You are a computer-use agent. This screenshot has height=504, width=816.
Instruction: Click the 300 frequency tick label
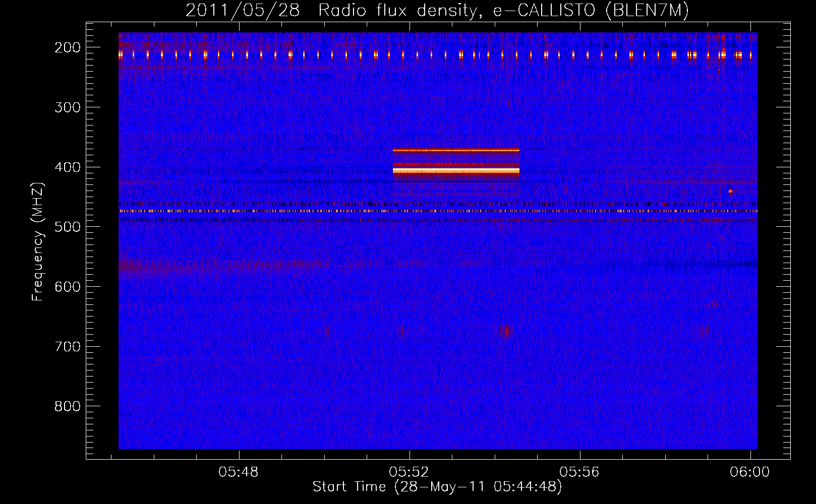[68, 107]
